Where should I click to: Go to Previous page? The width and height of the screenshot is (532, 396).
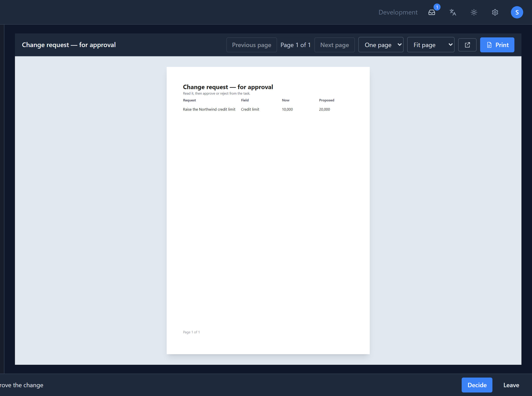pyautogui.click(x=252, y=45)
